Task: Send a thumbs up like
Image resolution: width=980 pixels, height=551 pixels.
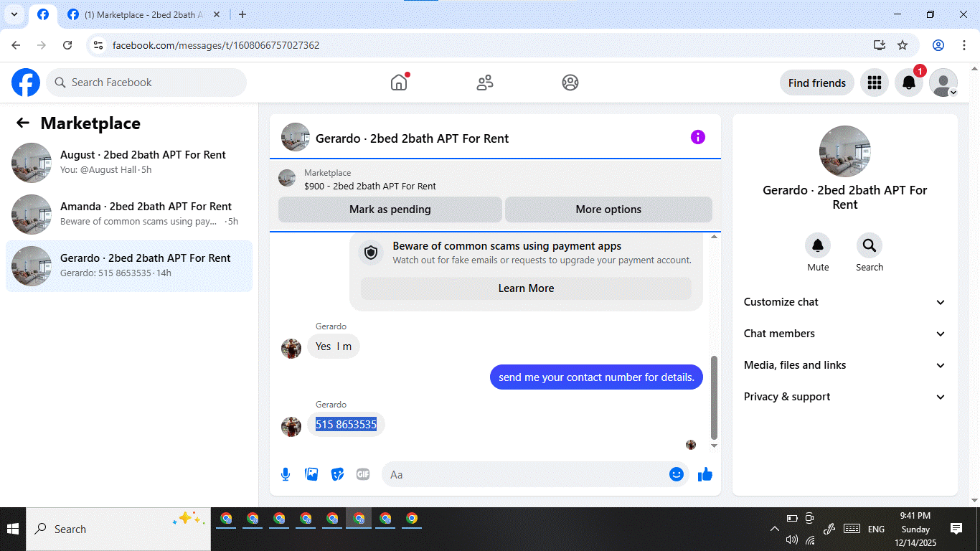Action: coord(705,474)
